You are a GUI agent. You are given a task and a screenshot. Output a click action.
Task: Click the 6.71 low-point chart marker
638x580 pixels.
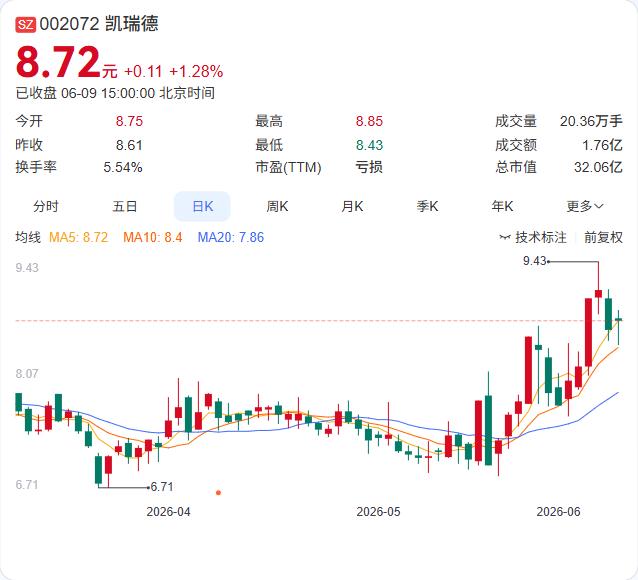click(x=162, y=486)
